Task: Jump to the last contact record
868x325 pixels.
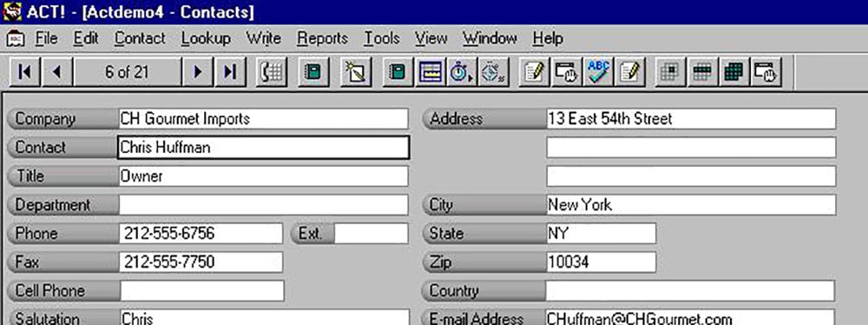Action: [230, 72]
